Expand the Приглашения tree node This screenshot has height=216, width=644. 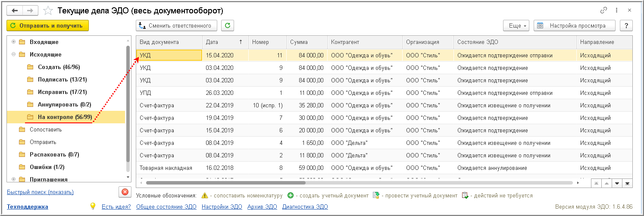pos(14,179)
